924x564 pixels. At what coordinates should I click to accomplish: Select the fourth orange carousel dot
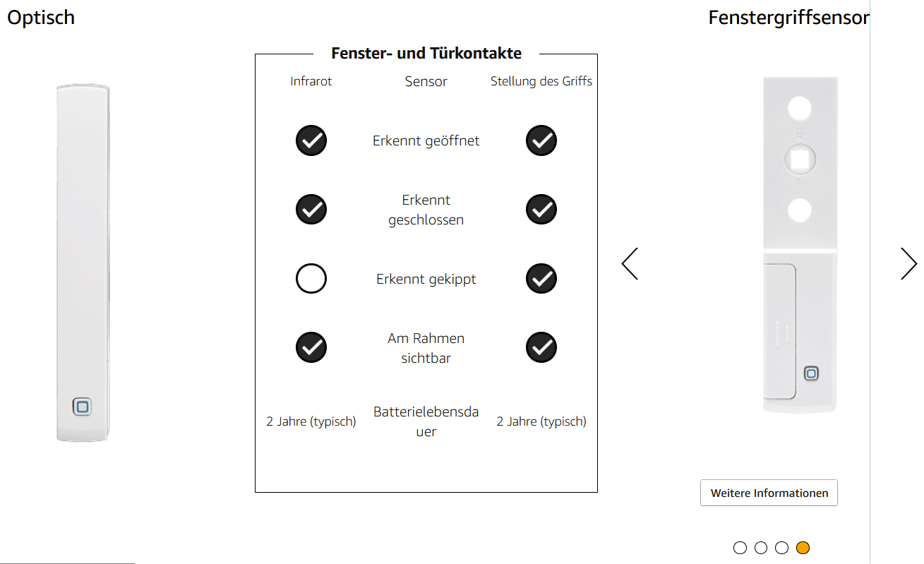[803, 548]
